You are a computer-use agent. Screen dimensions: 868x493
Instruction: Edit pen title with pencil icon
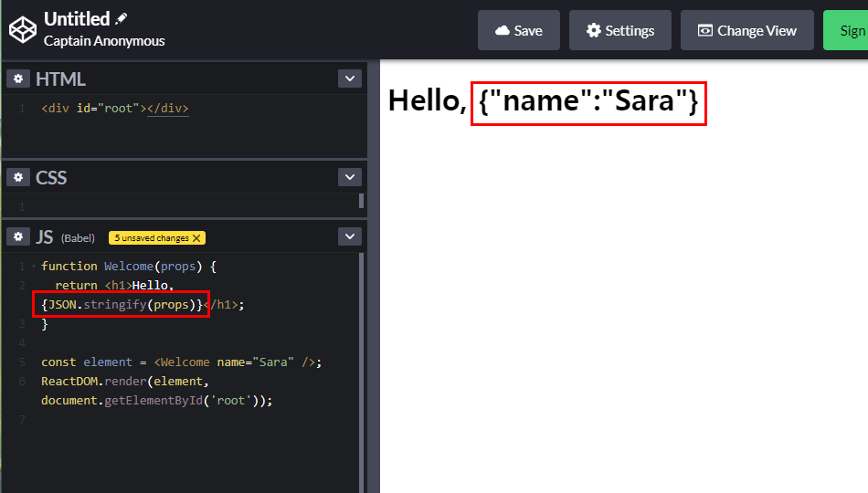pos(122,19)
